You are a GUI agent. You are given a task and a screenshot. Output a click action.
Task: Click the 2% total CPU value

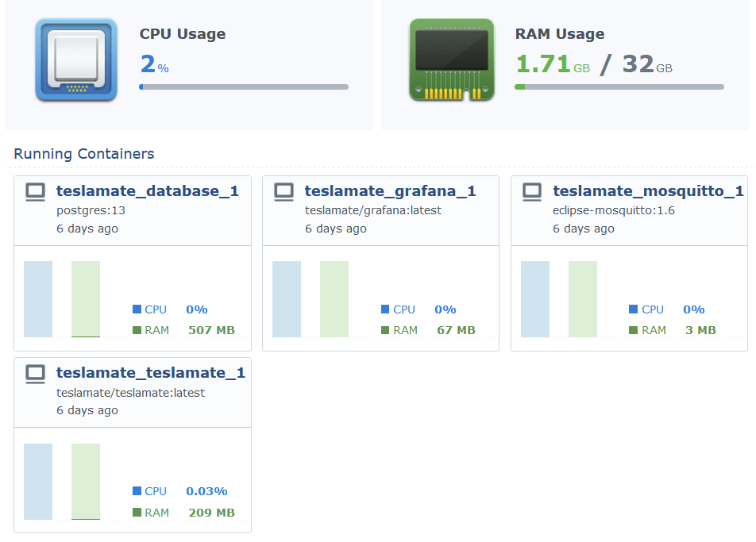point(154,64)
